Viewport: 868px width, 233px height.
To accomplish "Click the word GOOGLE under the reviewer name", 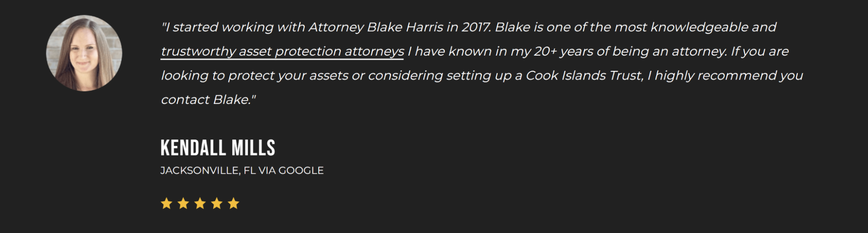I will click(301, 170).
